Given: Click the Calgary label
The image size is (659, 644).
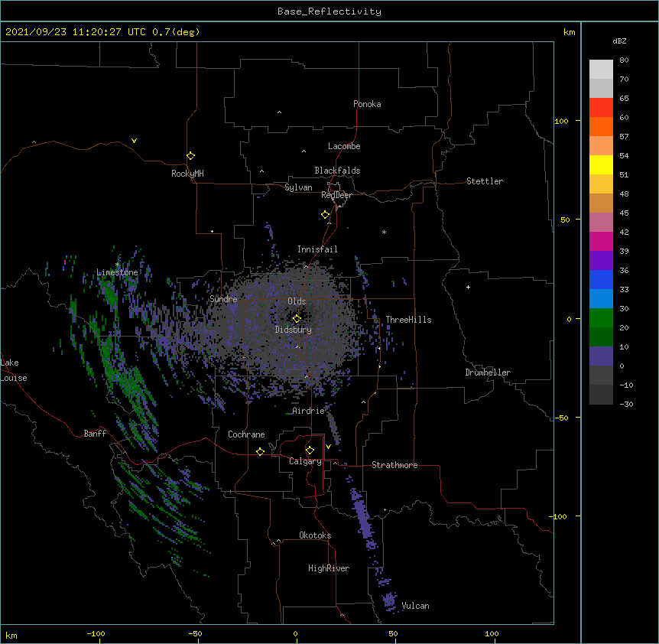Looking at the screenshot, I should coord(305,461).
